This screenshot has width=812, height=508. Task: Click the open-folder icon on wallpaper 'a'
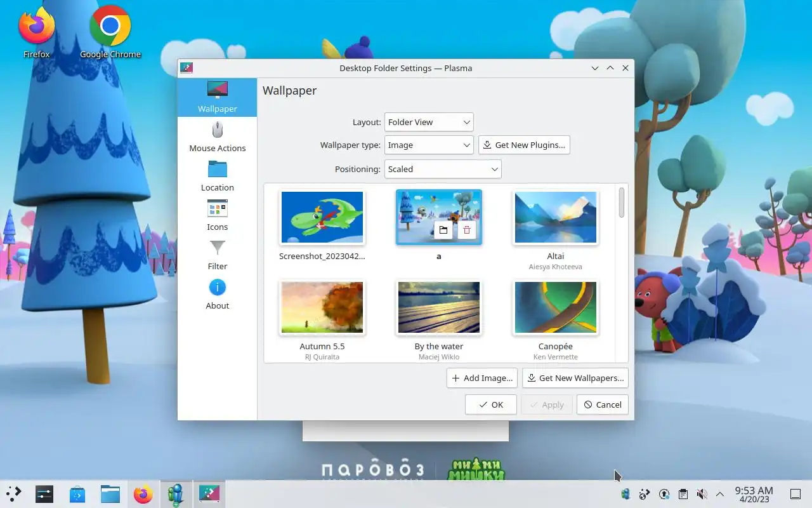(443, 230)
